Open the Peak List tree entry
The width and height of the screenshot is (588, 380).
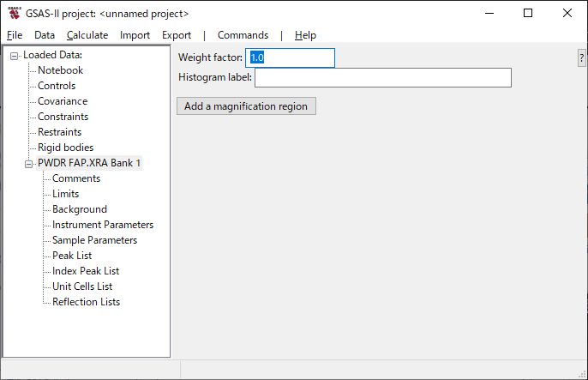[72, 256]
